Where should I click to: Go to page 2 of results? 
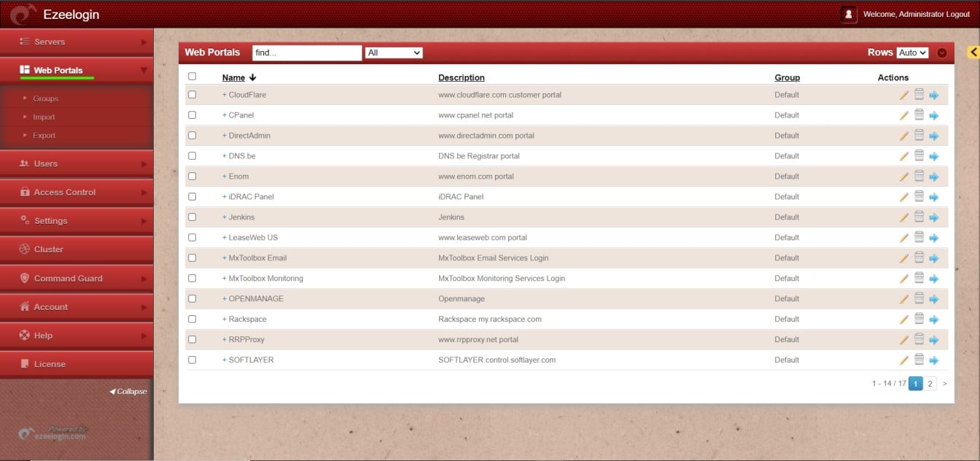click(930, 383)
